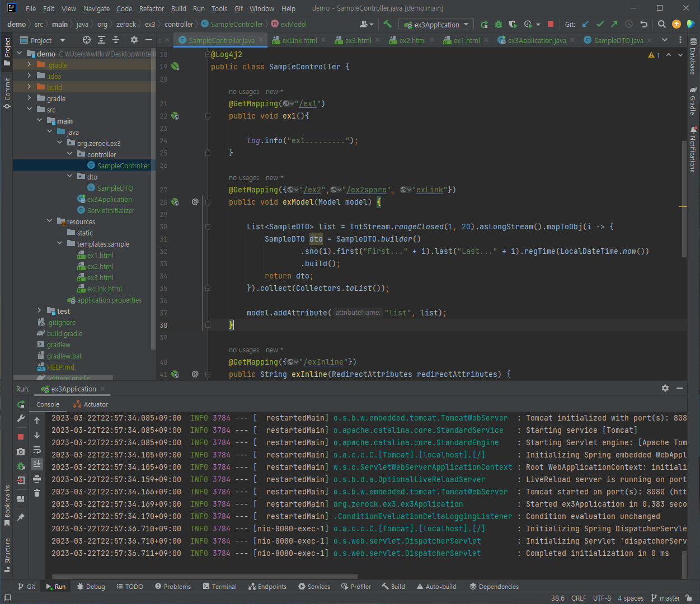Screen dimensions: 700x604
Task: Push commits with the green Git arrow
Action: pyautogui.click(x=614, y=24)
